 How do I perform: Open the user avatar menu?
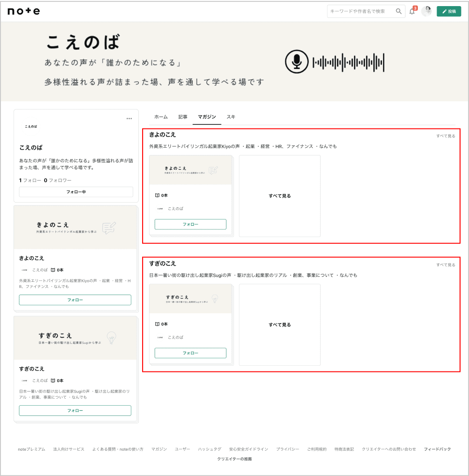pos(426,11)
